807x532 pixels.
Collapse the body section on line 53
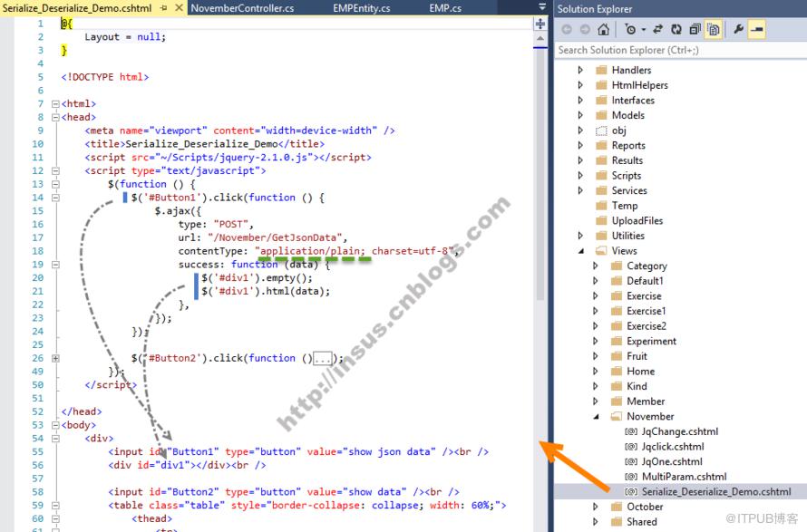click(55, 425)
